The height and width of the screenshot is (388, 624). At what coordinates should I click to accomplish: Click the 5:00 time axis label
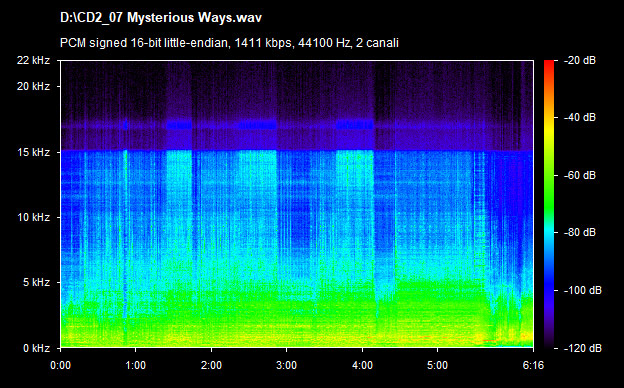click(x=437, y=365)
